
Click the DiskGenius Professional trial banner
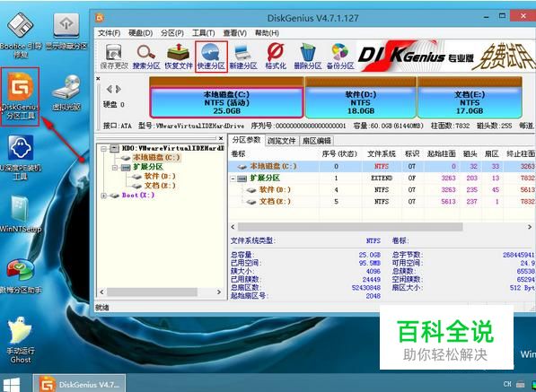point(445,57)
